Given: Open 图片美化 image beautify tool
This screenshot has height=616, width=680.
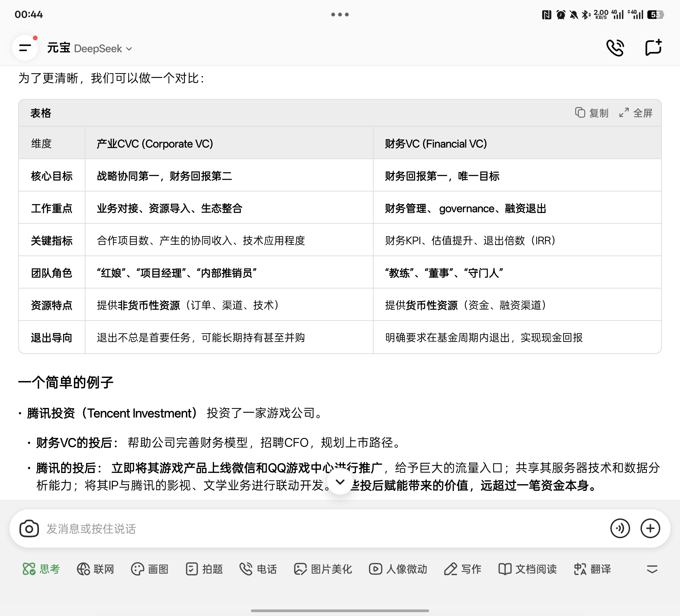Looking at the screenshot, I should pos(323,569).
